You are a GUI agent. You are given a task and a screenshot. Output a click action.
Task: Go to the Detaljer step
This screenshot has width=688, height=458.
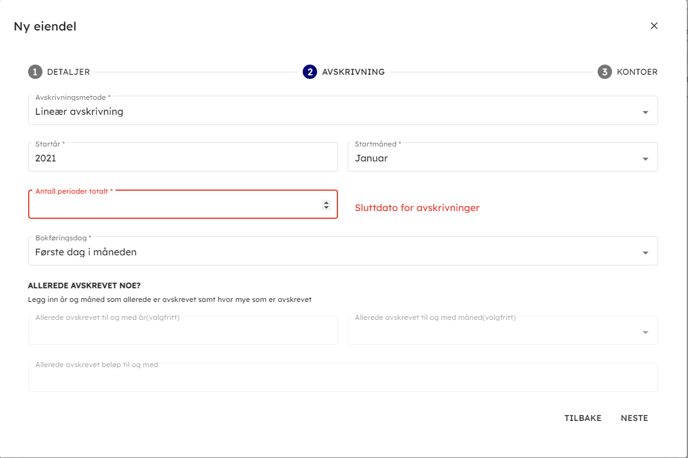68,72
